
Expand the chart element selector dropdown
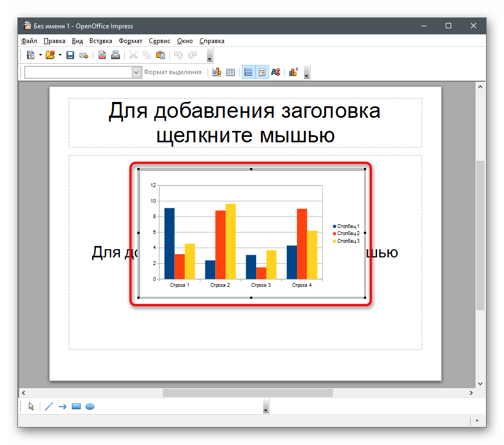(x=136, y=72)
